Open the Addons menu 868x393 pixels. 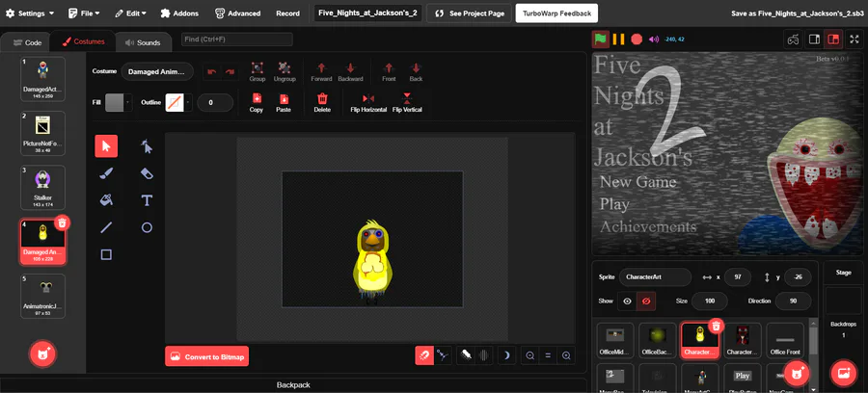[179, 13]
